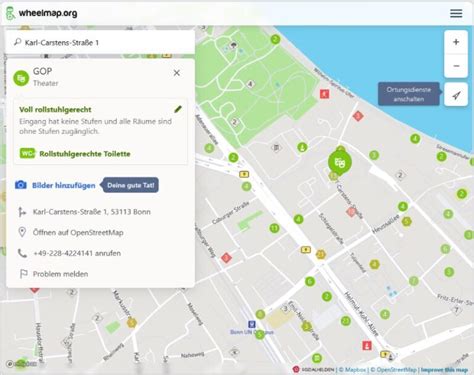Close the GOP place details panel
The image size is (474, 375).
coord(177,73)
